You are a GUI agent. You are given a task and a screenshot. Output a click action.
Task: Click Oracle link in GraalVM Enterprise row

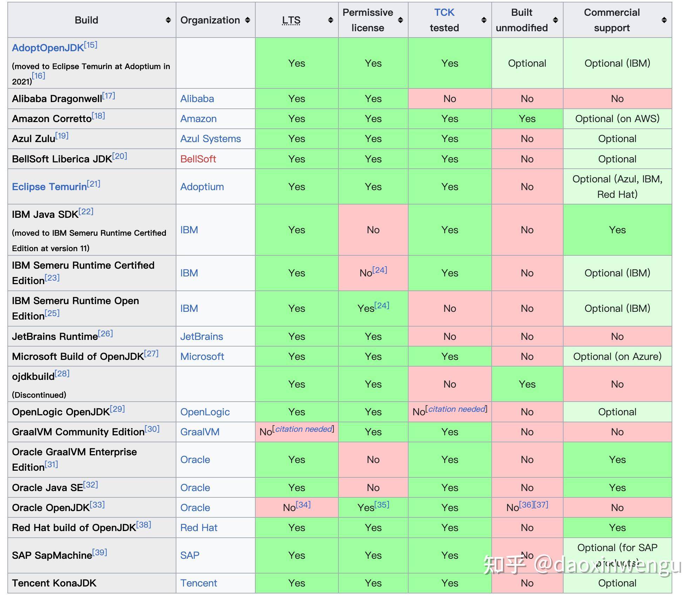195,460
